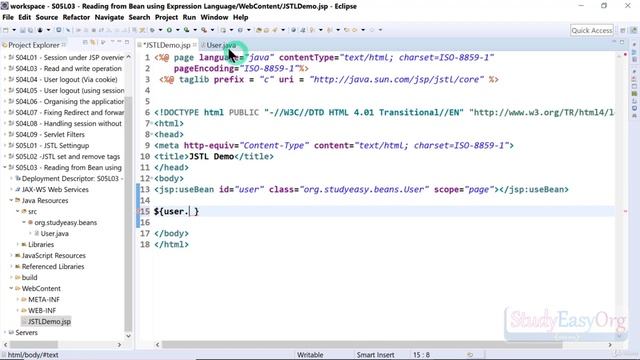Open the Debug button dropdown arrow

coord(160,30)
